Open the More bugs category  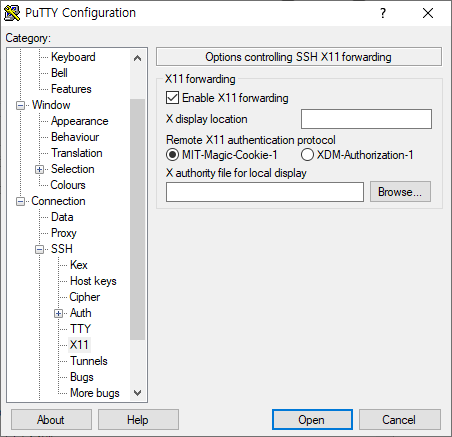pos(95,393)
